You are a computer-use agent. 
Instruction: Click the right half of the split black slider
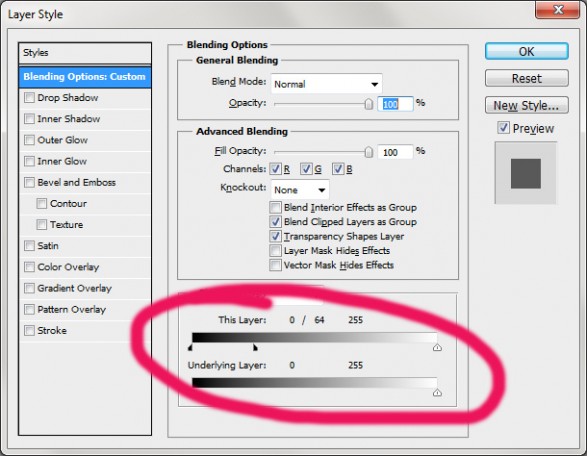[255, 348]
